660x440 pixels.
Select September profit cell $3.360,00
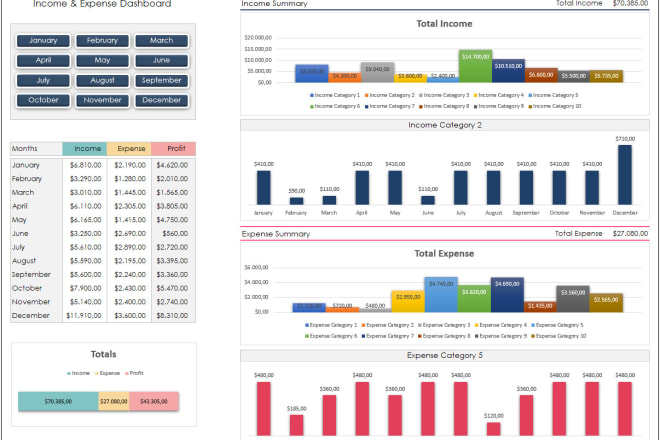pyautogui.click(x=172, y=275)
